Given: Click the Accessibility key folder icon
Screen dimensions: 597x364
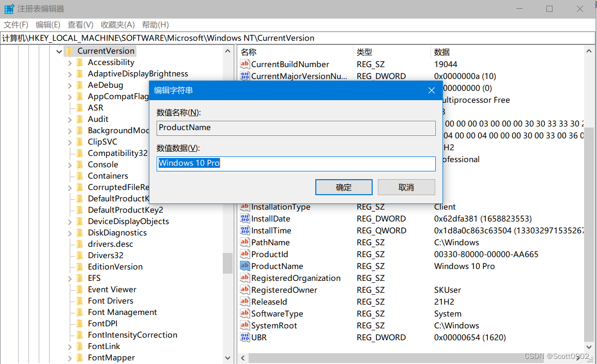Looking at the screenshot, I should click(x=80, y=62).
